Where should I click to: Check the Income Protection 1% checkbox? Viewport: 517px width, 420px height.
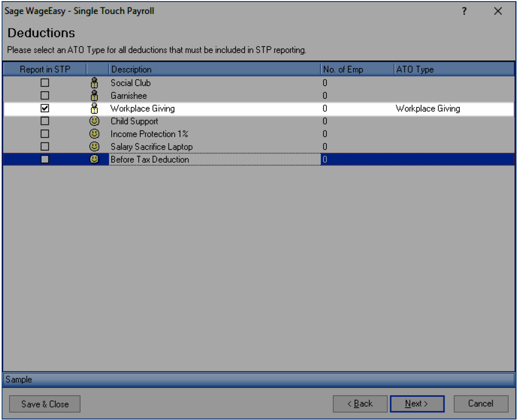pyautogui.click(x=45, y=134)
